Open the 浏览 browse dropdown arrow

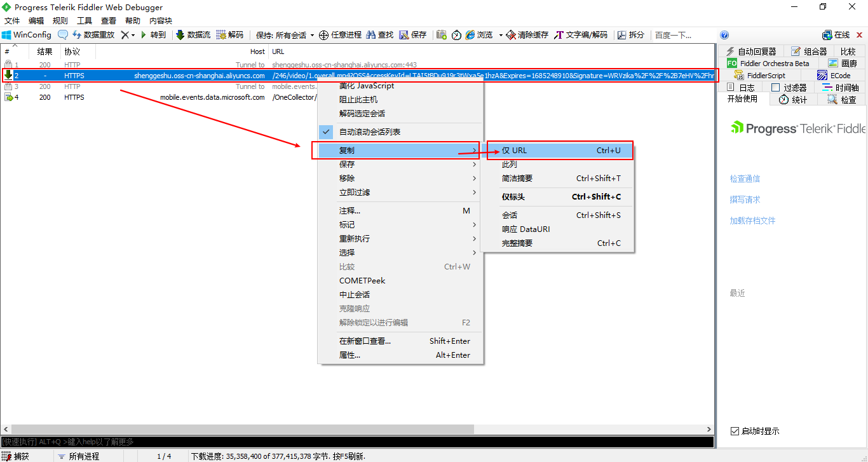click(501, 35)
